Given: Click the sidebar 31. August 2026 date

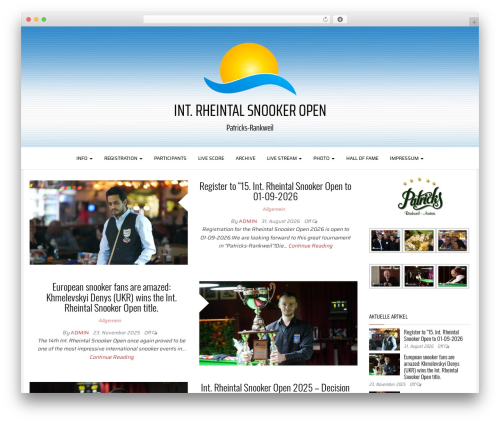Looking at the screenshot, I should [x=419, y=346].
